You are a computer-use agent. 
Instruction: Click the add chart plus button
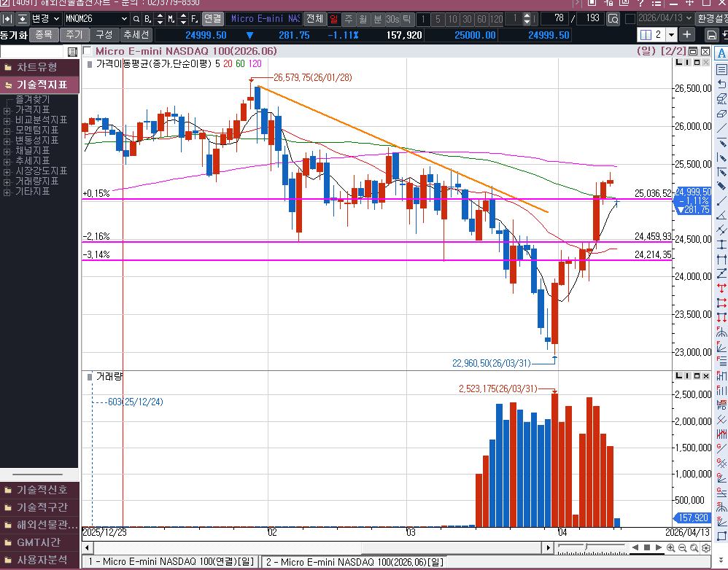click(687, 34)
